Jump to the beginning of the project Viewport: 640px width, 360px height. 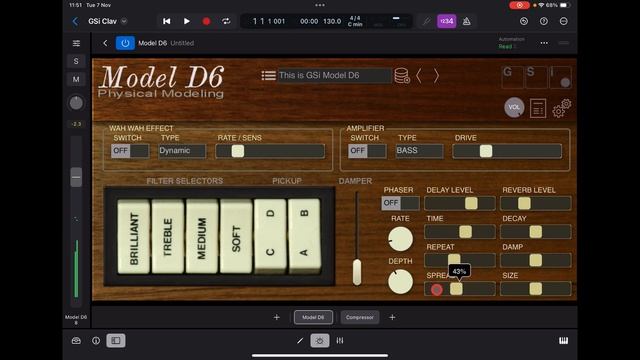[x=167, y=21]
